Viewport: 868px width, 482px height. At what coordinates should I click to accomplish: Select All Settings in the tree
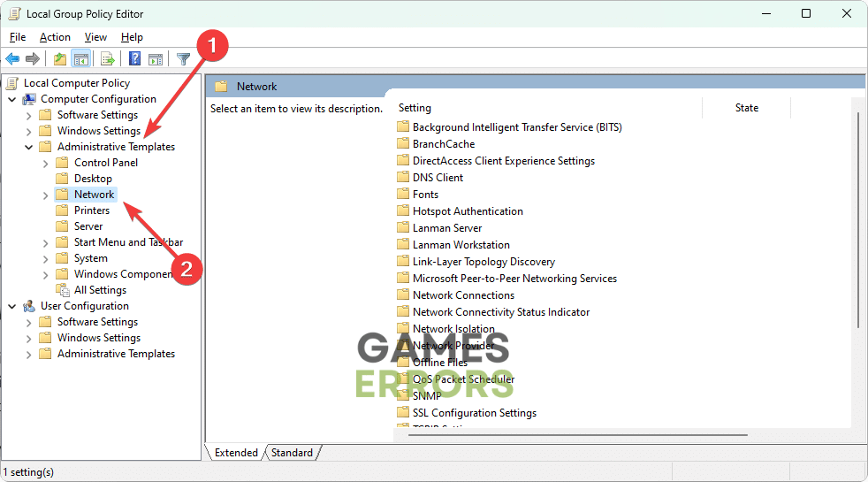(100, 290)
